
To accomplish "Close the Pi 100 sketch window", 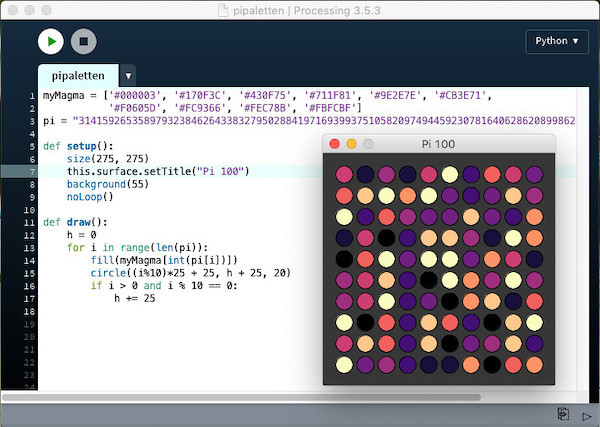I will pyautogui.click(x=334, y=144).
